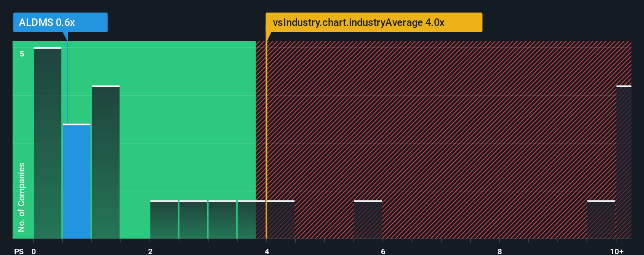Click the ALDMS 0.6x blue label
This screenshot has height=255, width=644.
60,22
